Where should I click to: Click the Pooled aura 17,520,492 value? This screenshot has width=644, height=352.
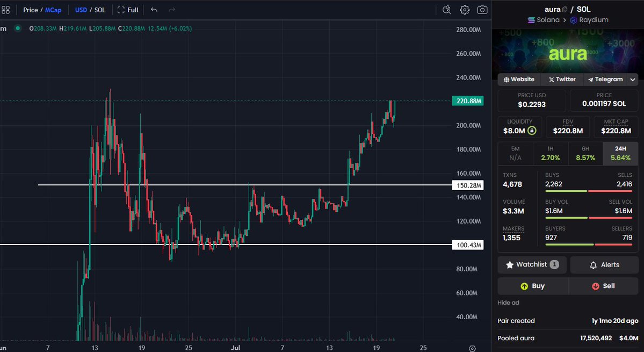(596, 339)
